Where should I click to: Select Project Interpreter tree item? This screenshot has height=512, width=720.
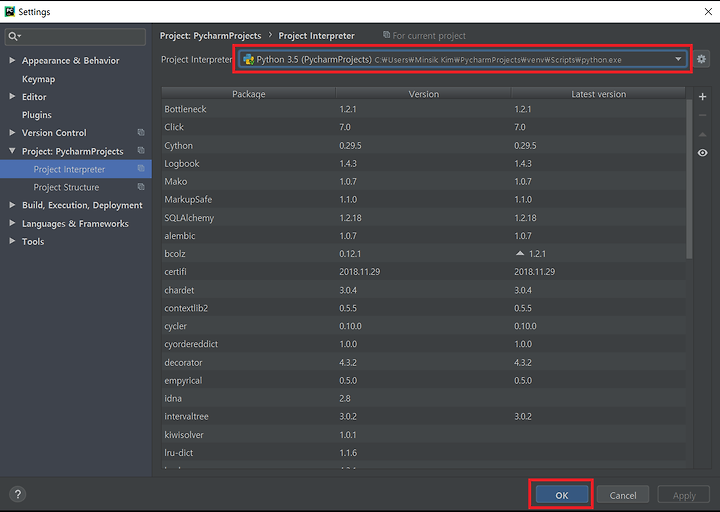(76, 169)
